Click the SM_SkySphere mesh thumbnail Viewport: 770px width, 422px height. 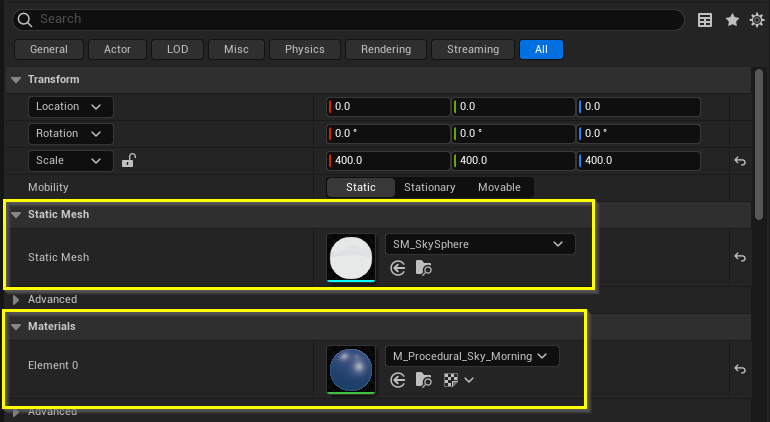[x=351, y=257]
